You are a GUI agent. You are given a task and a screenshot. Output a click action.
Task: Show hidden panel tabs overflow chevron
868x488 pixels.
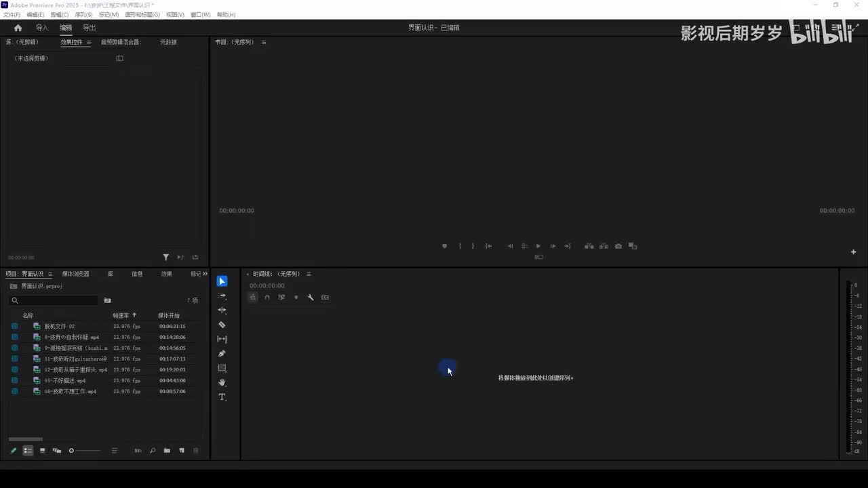coord(205,274)
